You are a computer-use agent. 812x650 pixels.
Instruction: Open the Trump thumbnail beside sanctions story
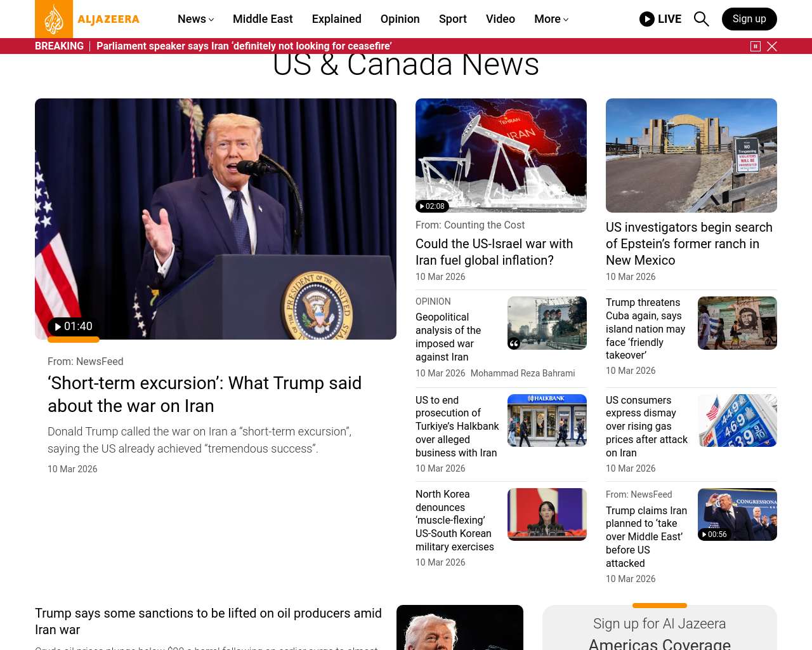point(460,627)
